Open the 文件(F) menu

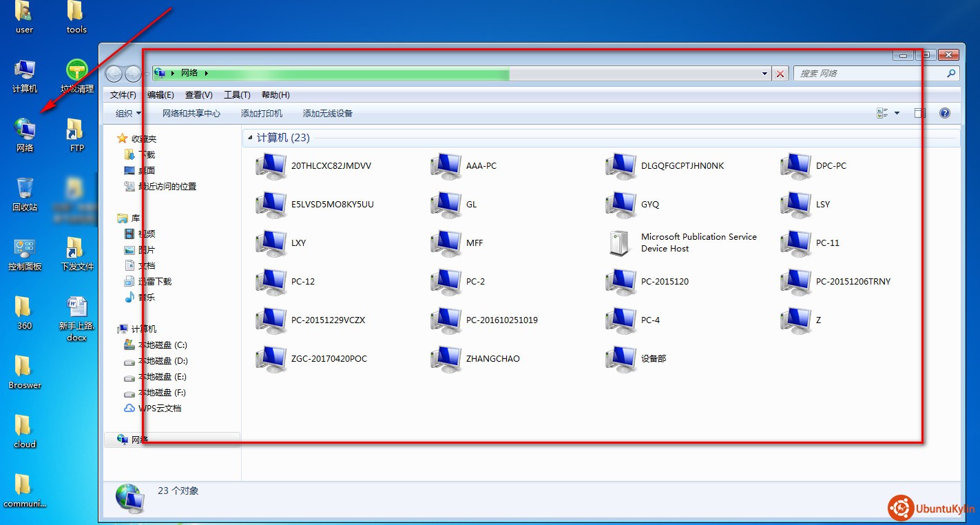[x=123, y=95]
